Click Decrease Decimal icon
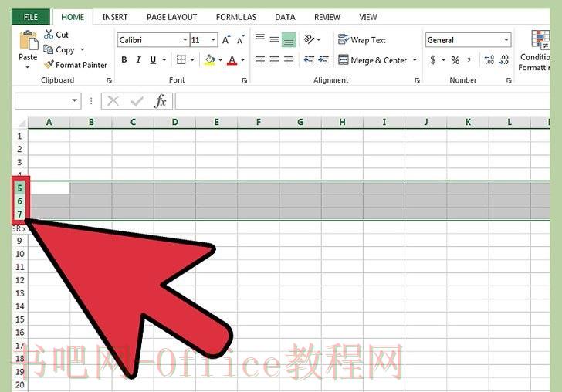The width and height of the screenshot is (562, 392). click(x=504, y=60)
